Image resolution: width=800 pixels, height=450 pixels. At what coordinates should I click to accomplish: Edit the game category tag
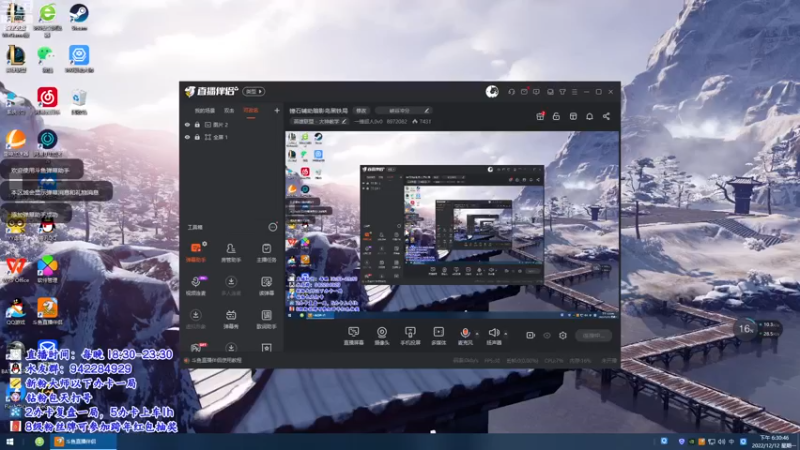coord(319,121)
